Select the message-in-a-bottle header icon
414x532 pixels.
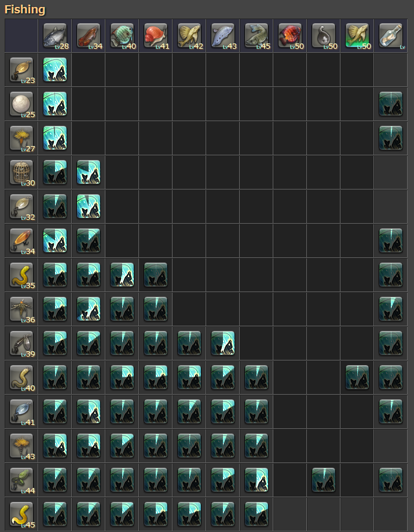pyautogui.click(x=391, y=35)
